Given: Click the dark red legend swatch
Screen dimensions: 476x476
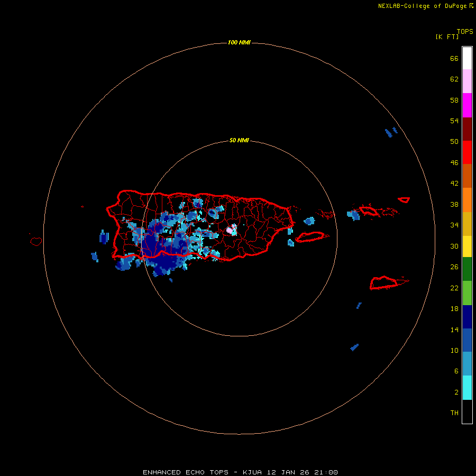Looking at the screenshot, I should click(x=467, y=129).
